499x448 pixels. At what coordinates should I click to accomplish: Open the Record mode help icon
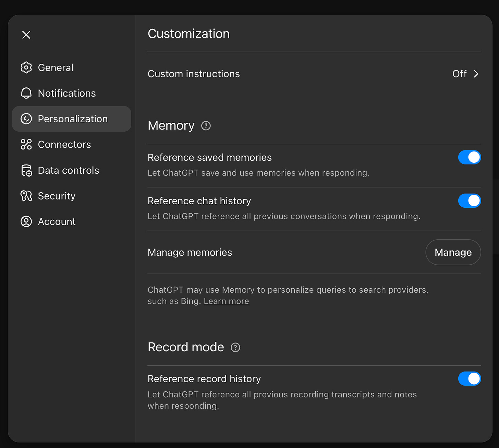pyautogui.click(x=235, y=348)
